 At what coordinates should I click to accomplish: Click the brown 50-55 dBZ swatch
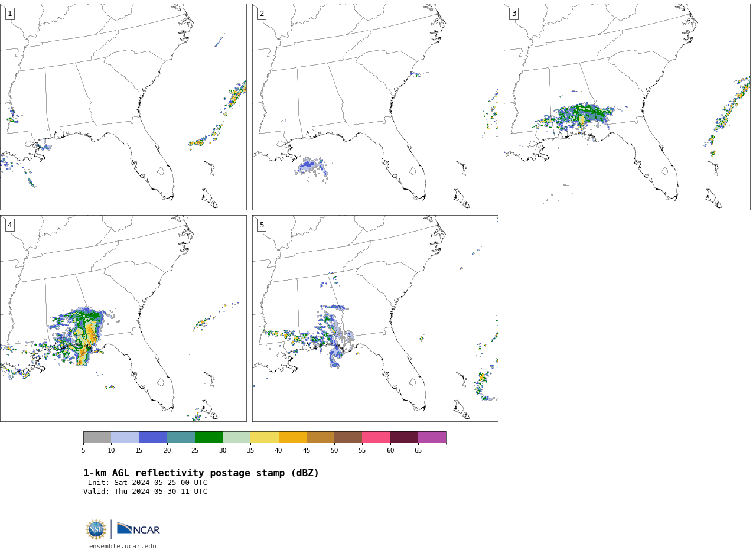click(348, 437)
